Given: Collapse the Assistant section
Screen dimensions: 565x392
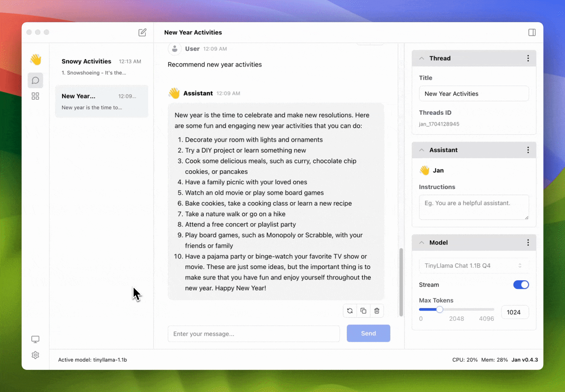Looking at the screenshot, I should [421, 150].
